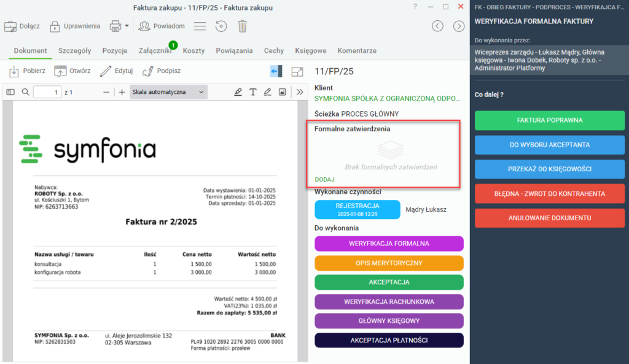This screenshot has width=629, height=364.
Task: Click the SYMFONIA SPÓŁKA client link
Action: (x=388, y=99)
